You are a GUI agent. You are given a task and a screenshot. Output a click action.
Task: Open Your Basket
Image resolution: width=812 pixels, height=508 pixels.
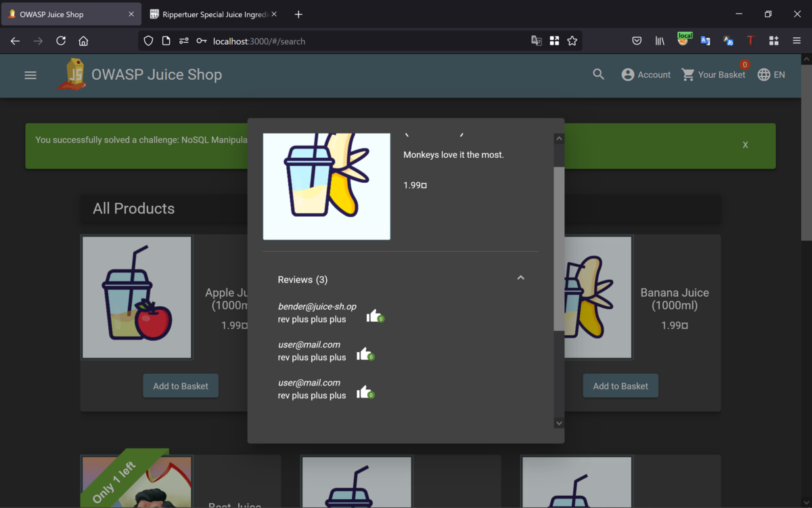pos(713,75)
